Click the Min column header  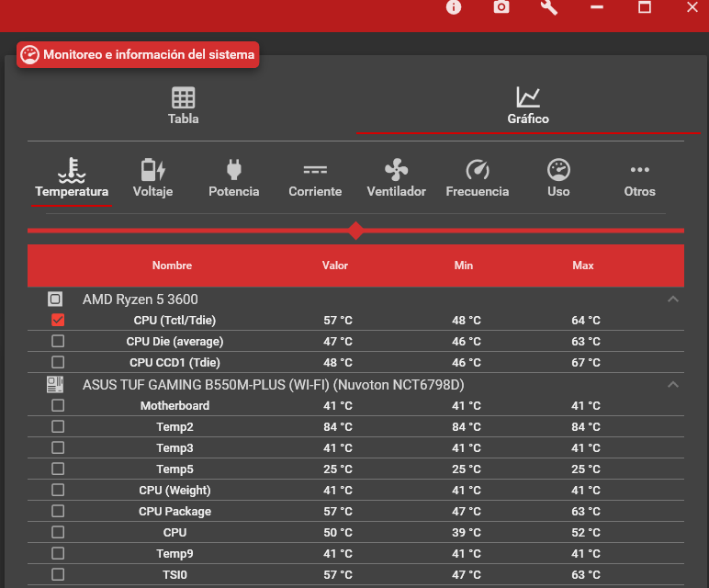coord(464,266)
